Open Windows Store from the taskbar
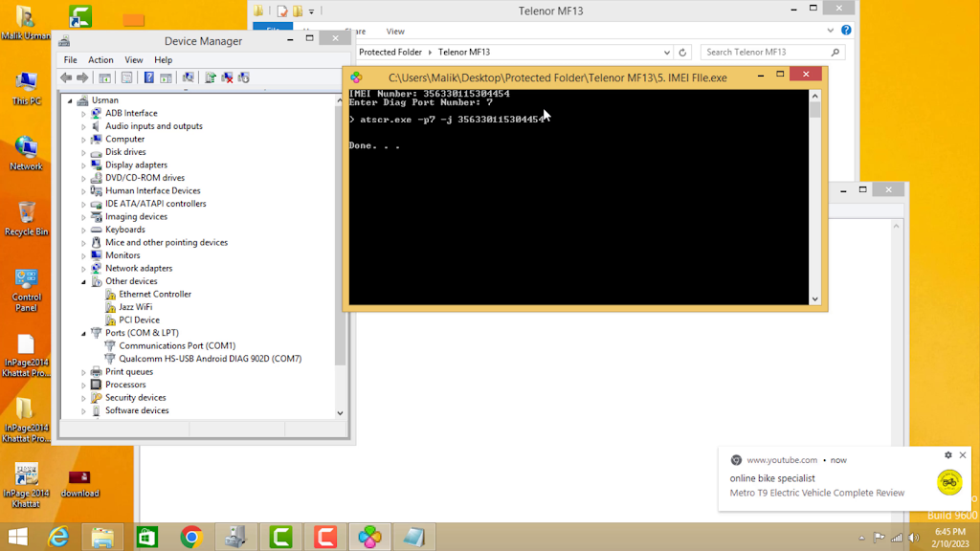Screen dimensions: 980x551 [x=147, y=538]
